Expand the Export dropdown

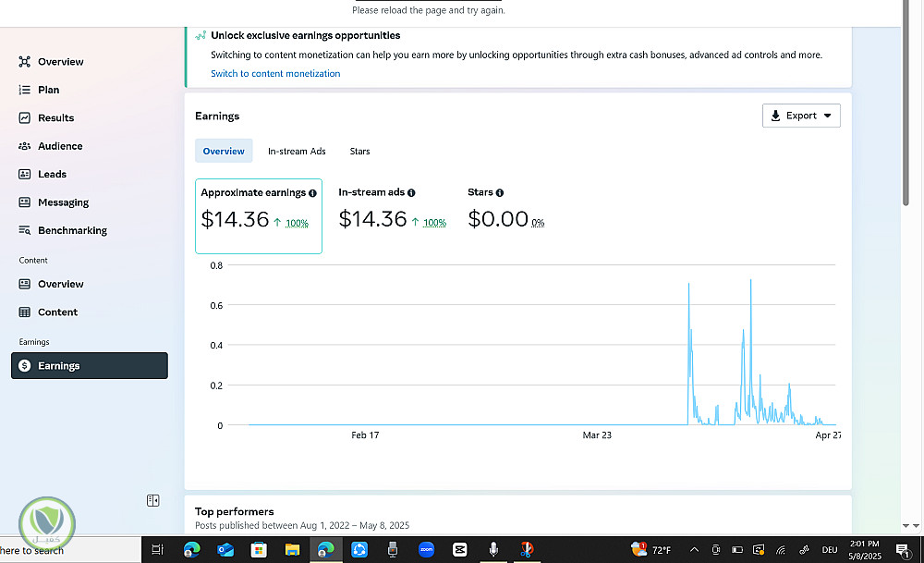[801, 116]
